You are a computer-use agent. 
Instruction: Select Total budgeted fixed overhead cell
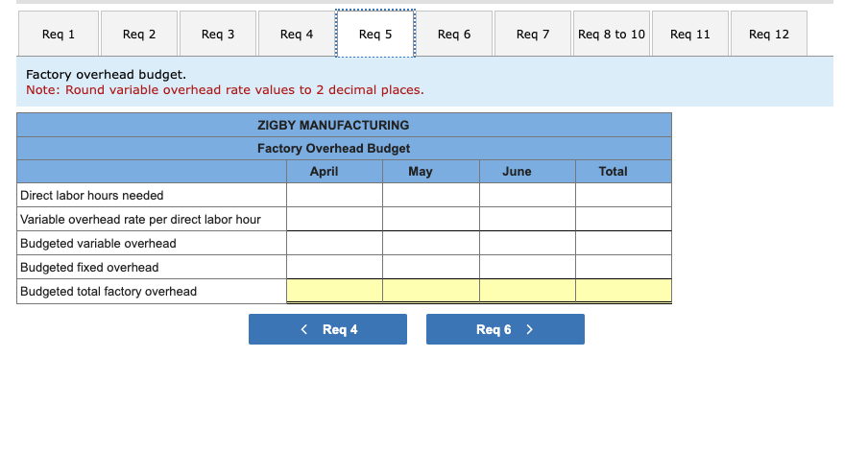(623, 267)
